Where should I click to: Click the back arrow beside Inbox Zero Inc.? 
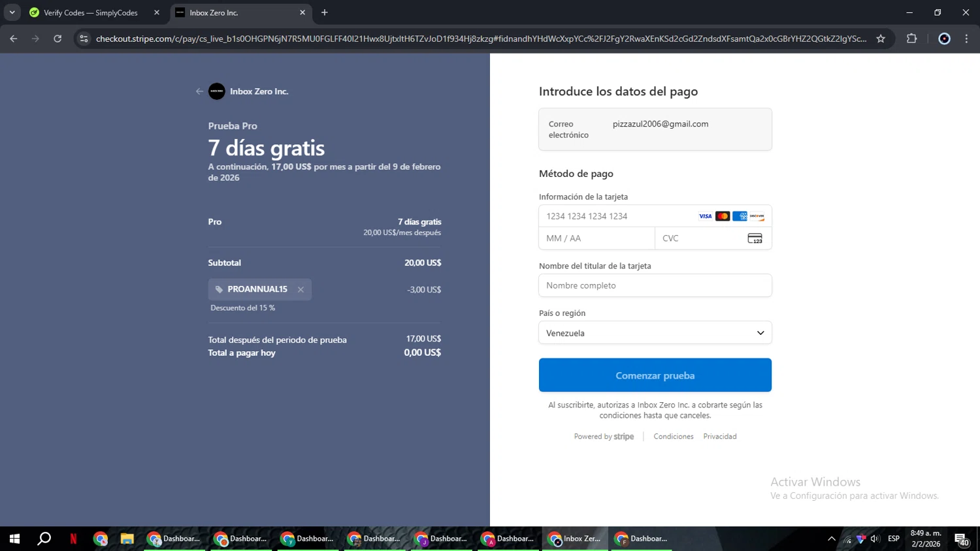(199, 91)
